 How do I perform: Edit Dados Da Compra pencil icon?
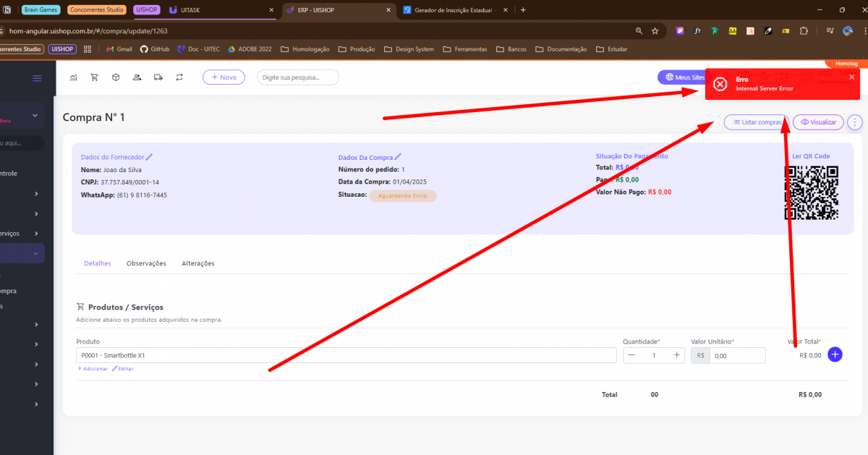point(398,157)
